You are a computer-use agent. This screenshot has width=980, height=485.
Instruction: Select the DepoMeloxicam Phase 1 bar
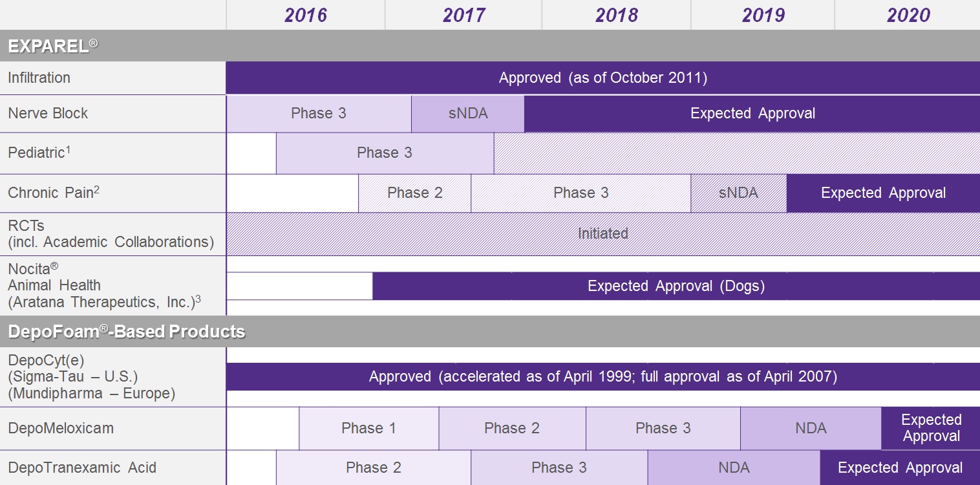pos(368,428)
